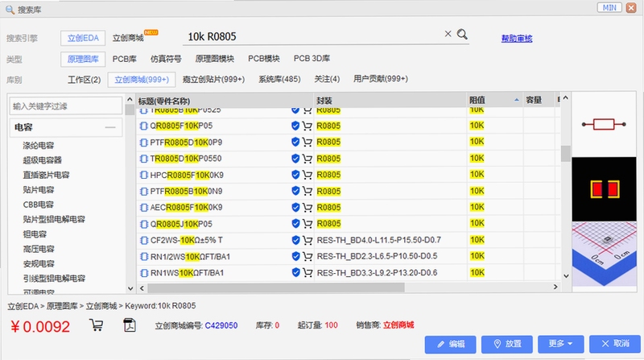Click the 取消 button
Image resolution: width=644 pixels, height=360 pixels.
pyautogui.click(x=615, y=344)
